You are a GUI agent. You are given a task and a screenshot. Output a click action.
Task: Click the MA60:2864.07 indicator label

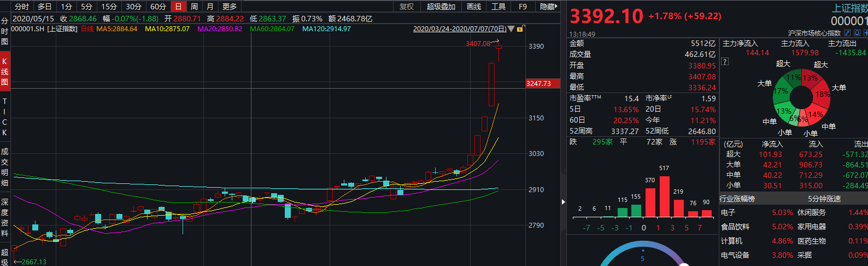point(272,29)
